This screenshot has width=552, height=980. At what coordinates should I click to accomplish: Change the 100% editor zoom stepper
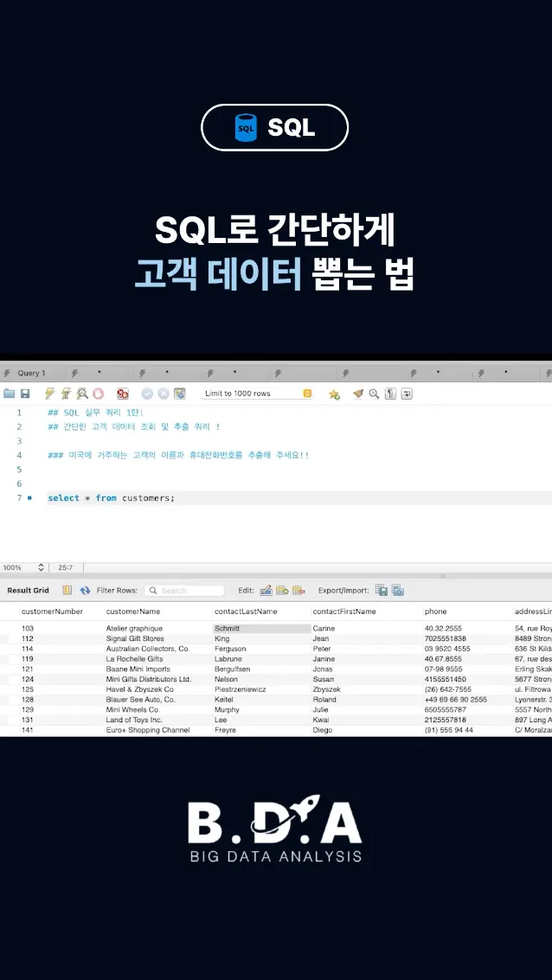(x=42, y=567)
